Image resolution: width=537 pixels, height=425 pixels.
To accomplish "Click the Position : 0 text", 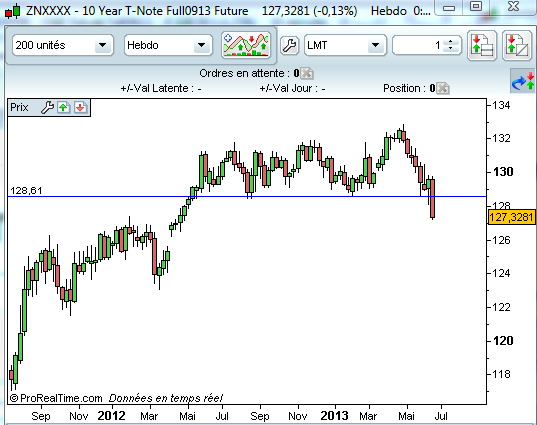I will click(409, 88).
